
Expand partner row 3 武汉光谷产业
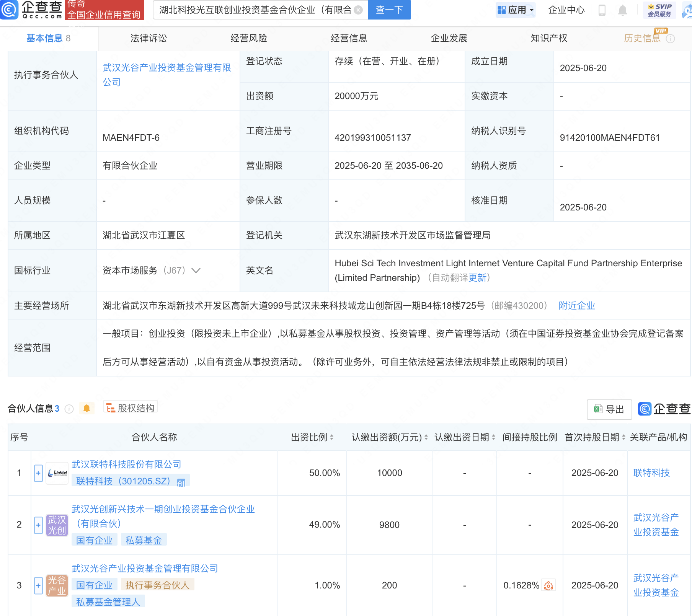click(38, 586)
